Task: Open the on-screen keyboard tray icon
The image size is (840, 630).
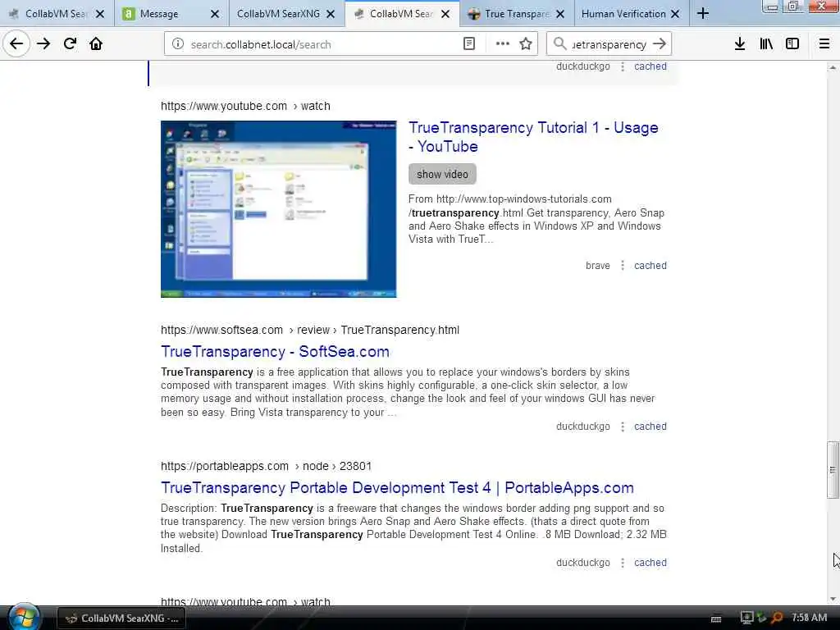Action: [715, 619]
